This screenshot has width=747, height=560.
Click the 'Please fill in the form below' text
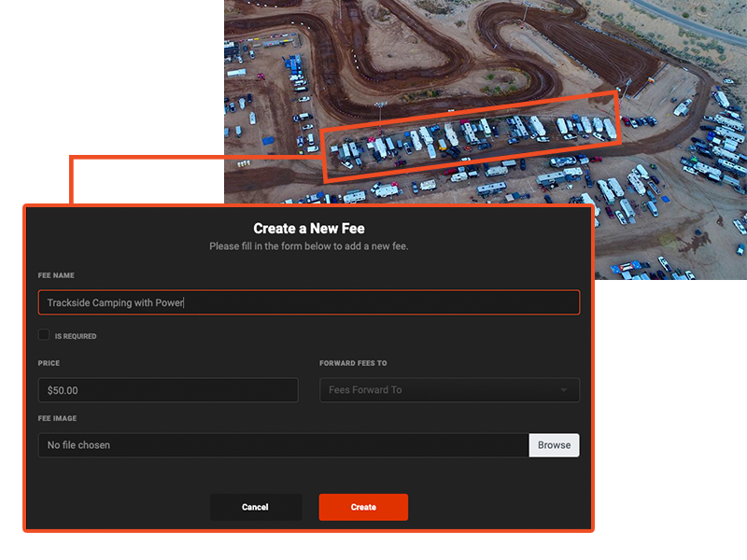[x=309, y=246]
